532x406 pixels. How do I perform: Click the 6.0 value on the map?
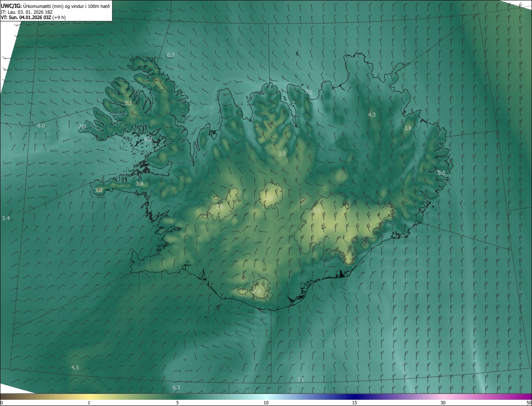pos(41,125)
